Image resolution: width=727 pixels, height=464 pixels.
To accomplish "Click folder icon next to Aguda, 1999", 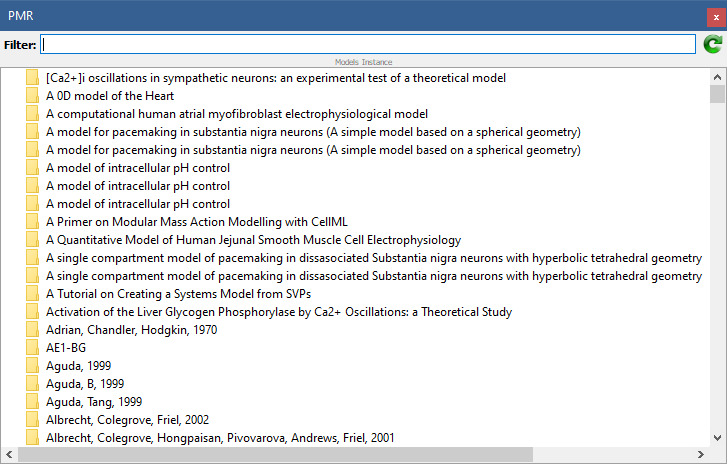I will pyautogui.click(x=32, y=366).
